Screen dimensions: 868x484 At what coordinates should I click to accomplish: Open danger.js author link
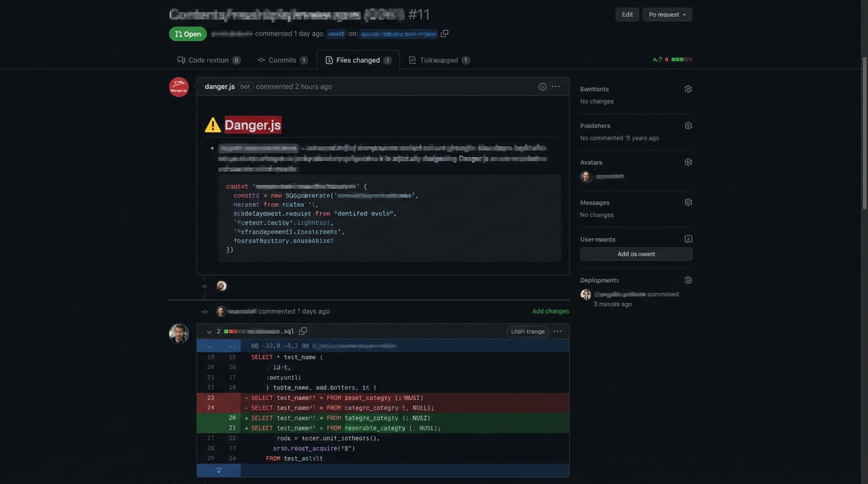tap(220, 86)
